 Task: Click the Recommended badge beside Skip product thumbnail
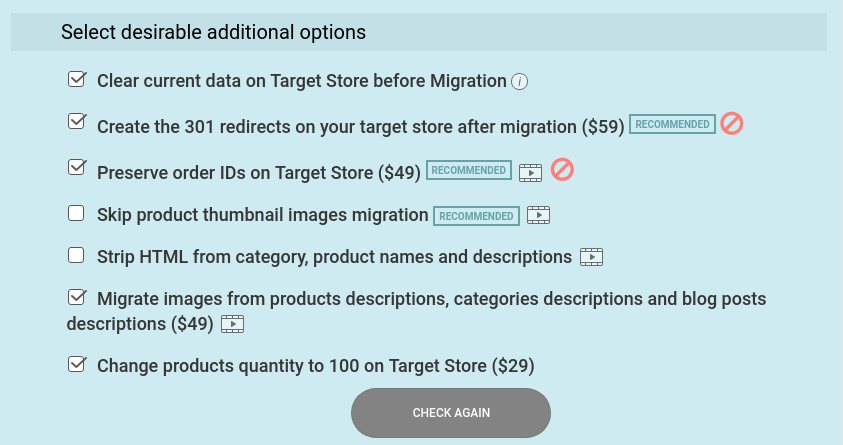coord(476,216)
